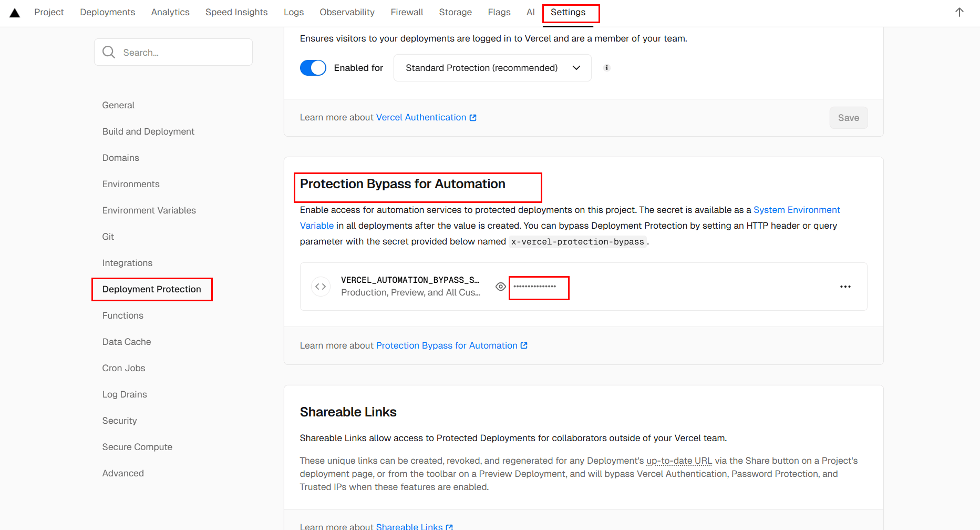Click the code brackets icon for bypass secret

321,287
